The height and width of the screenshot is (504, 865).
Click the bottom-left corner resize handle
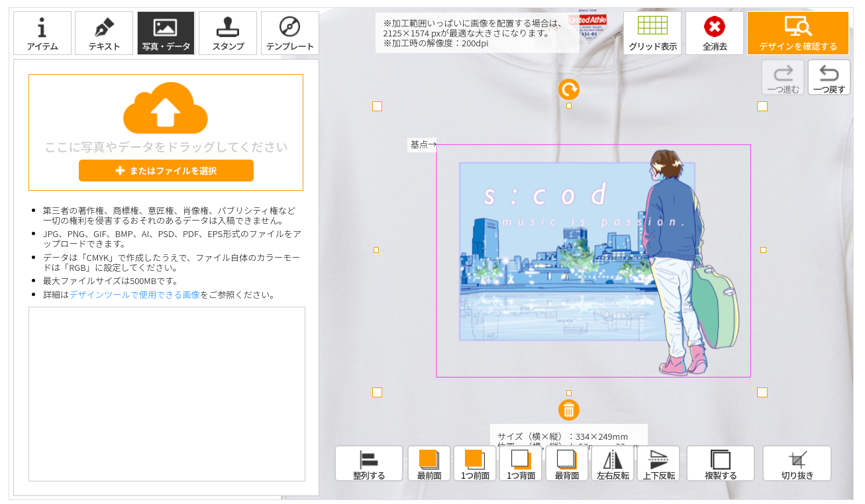377,392
